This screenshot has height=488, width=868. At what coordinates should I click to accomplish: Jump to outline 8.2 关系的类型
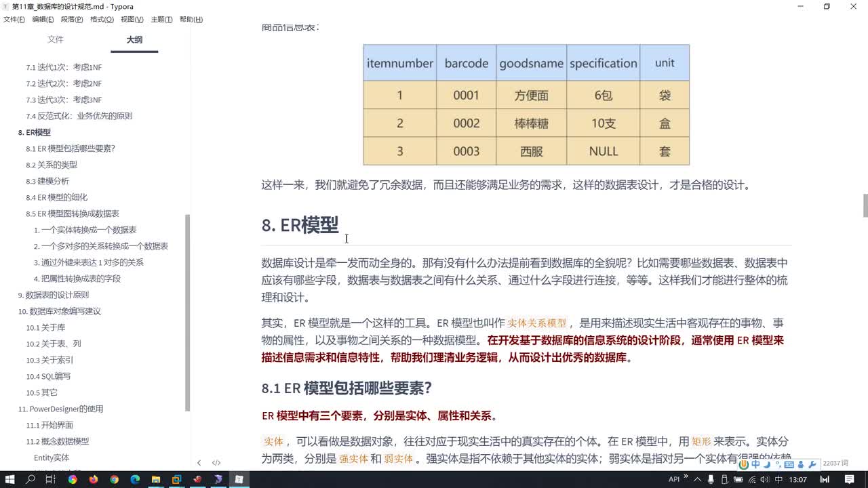[52, 165]
